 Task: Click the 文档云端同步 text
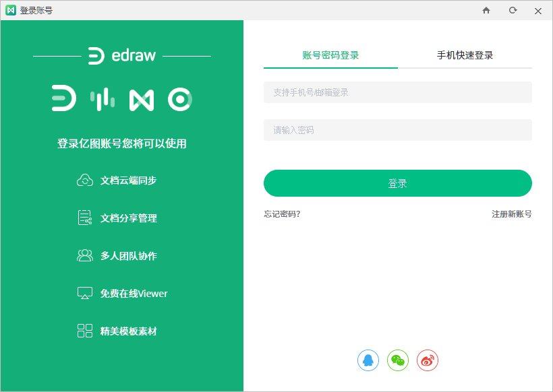(x=128, y=181)
